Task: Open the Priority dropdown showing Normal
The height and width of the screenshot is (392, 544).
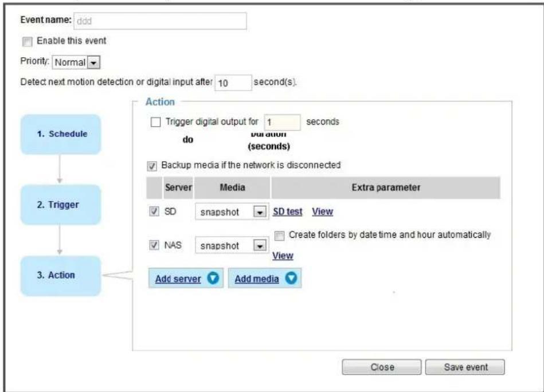Action: tap(76, 62)
